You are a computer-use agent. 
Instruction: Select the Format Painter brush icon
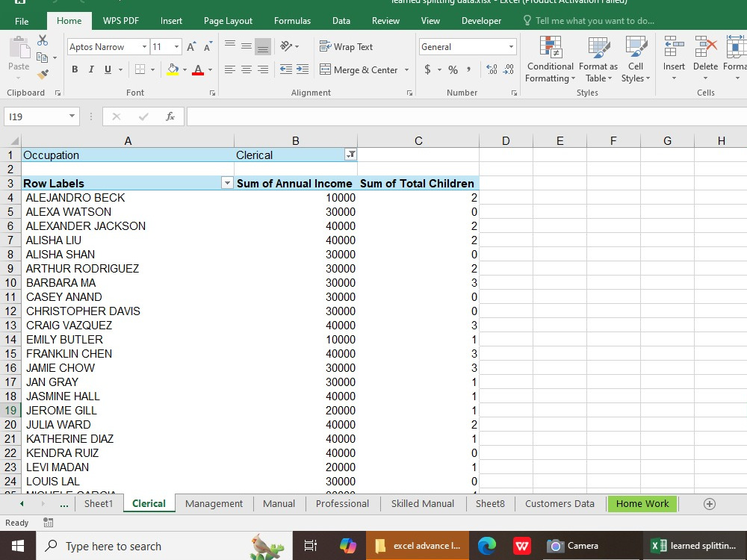point(43,74)
